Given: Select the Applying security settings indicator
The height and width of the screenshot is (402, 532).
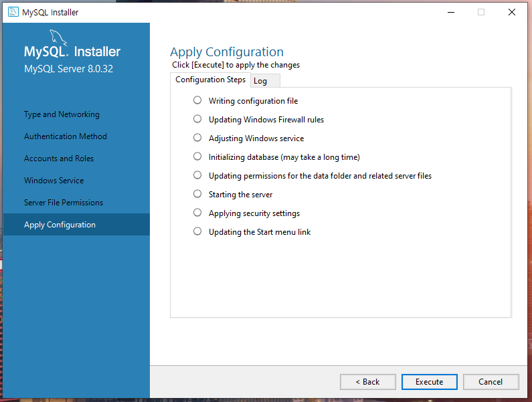Looking at the screenshot, I should coord(197,212).
